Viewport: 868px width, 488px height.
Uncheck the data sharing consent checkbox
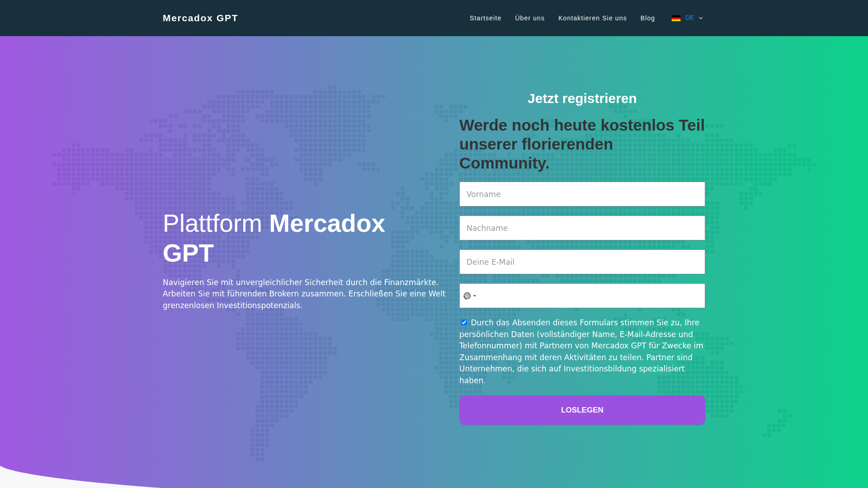click(x=464, y=322)
